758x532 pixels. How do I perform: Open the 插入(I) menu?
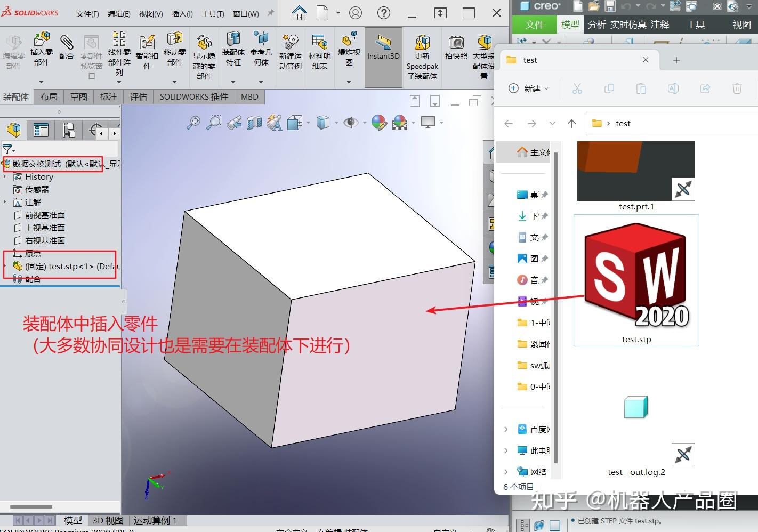click(182, 14)
